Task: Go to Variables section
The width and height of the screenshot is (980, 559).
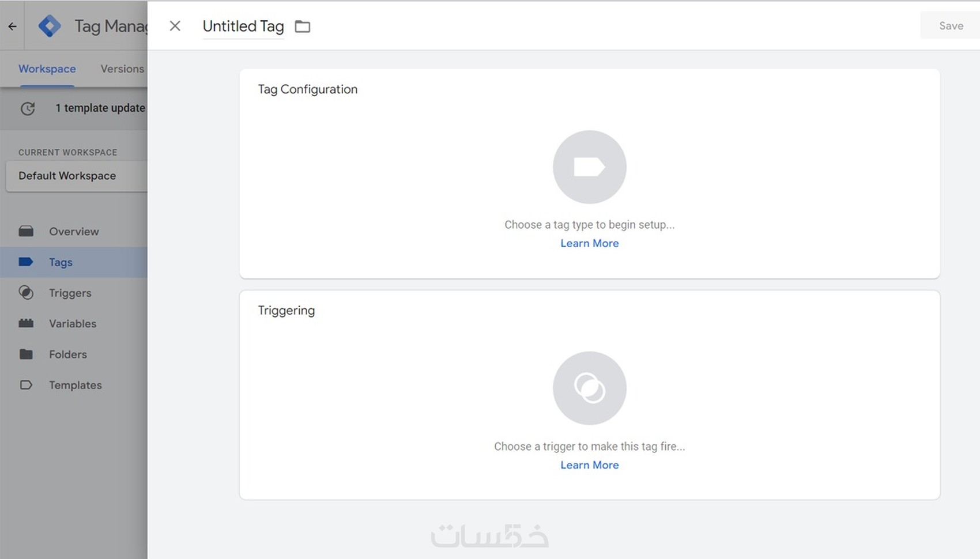Action: 72,323
